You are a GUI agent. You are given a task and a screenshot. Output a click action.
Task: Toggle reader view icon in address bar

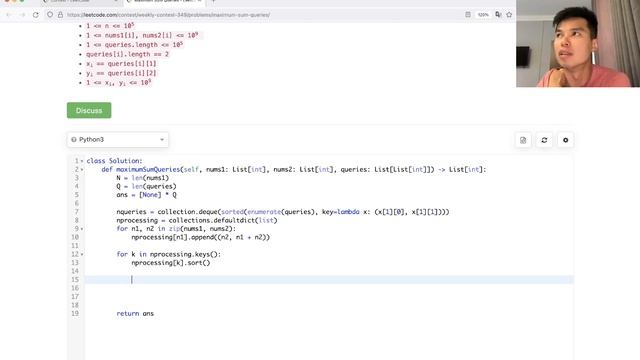click(x=468, y=15)
